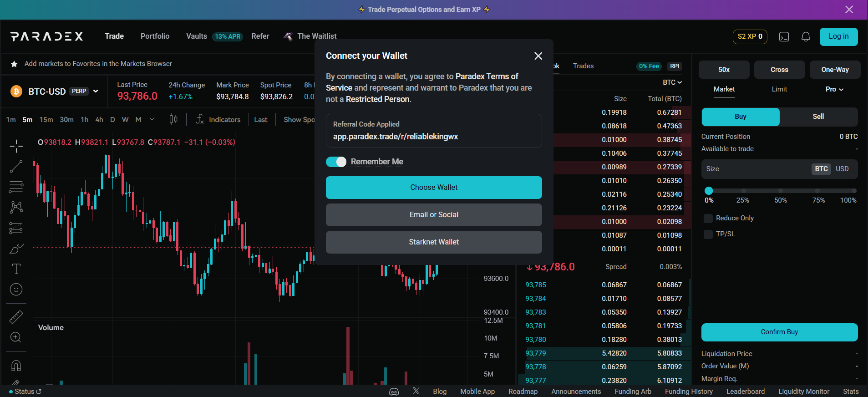Click the size slider handle at 0%
This screenshot has height=397, width=868.
[709, 191]
